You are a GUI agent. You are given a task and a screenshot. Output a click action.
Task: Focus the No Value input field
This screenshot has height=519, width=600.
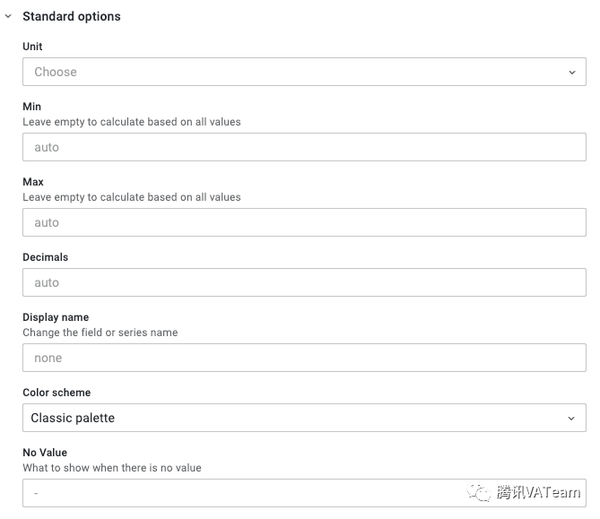click(240, 492)
